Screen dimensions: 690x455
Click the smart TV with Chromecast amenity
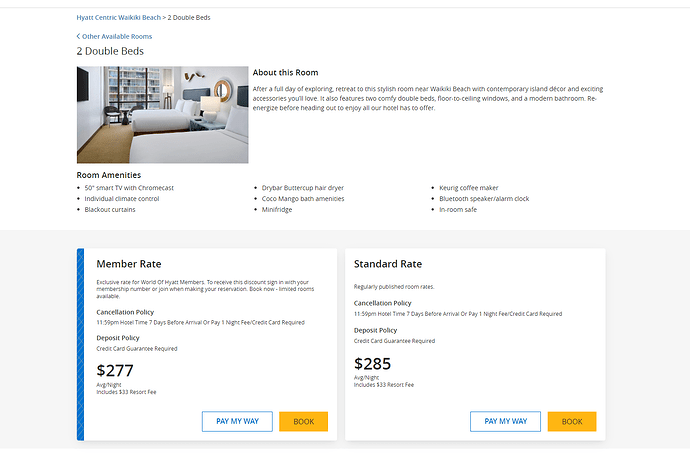click(129, 188)
